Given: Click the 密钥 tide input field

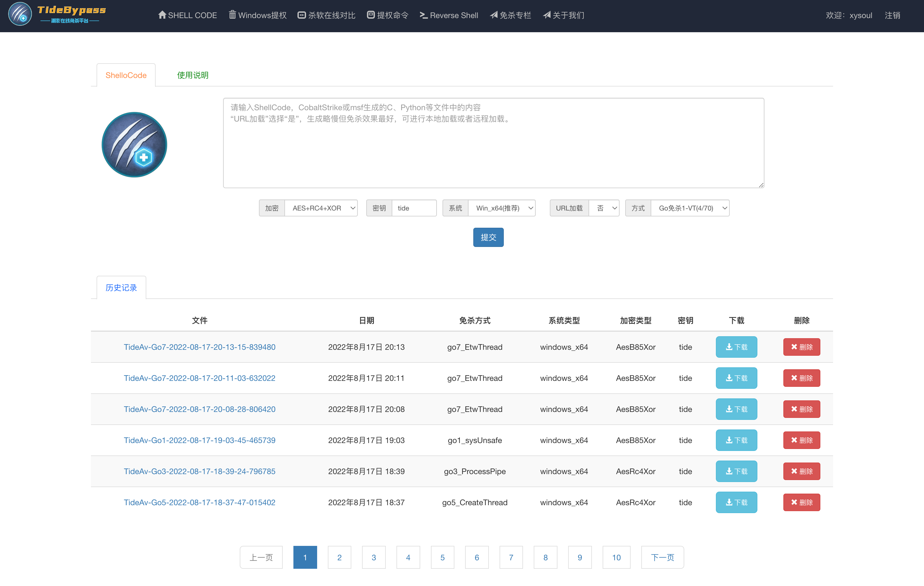Looking at the screenshot, I should point(414,208).
